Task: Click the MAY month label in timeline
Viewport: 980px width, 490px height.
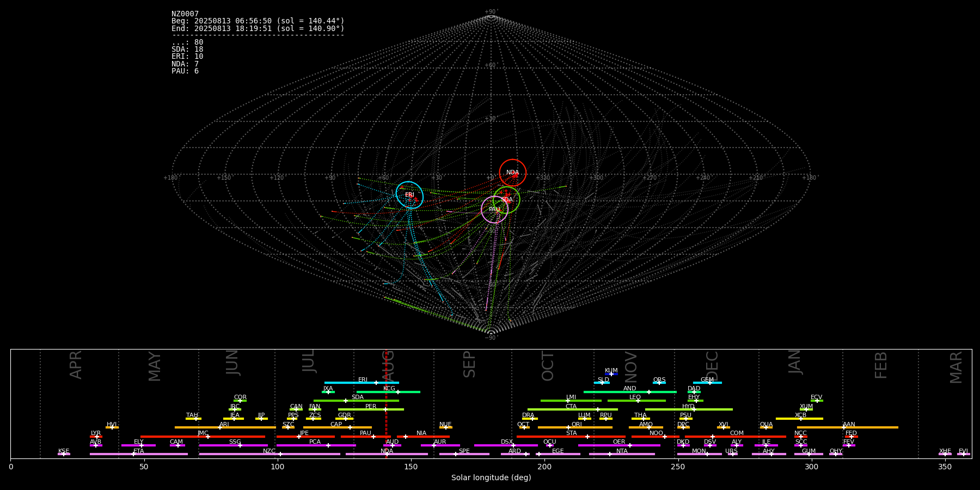Action: pos(155,366)
